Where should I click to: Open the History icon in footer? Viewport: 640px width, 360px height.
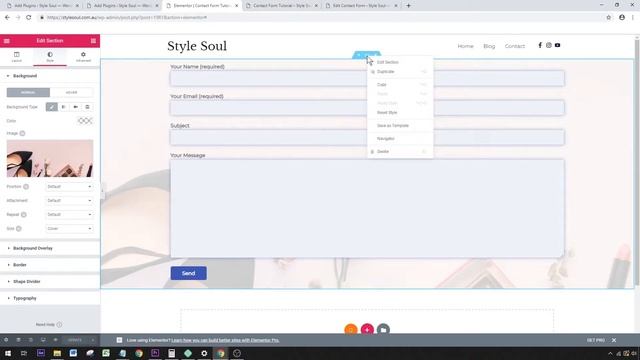31,340
